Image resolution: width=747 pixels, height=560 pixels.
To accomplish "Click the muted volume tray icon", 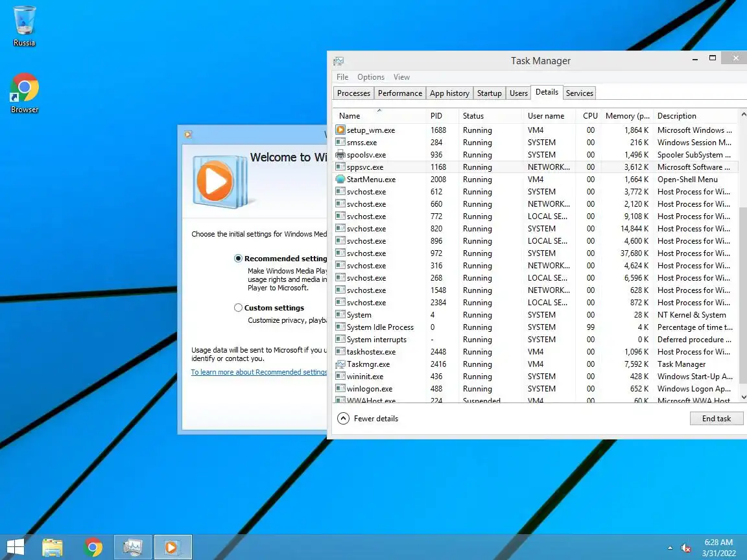I will [x=686, y=548].
